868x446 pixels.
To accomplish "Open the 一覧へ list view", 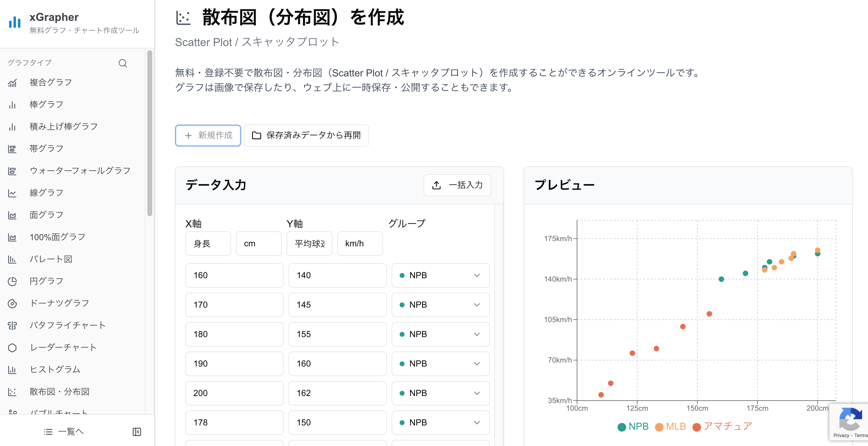I will [x=63, y=432].
